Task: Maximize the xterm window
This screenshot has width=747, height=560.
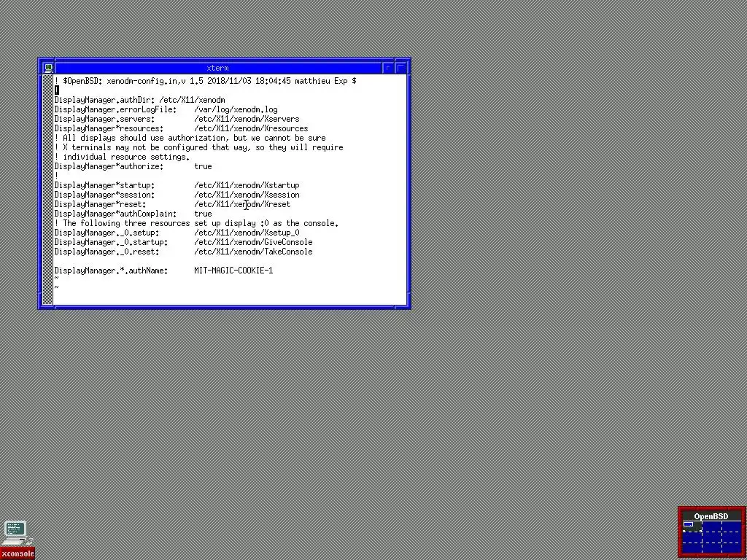Action: (x=400, y=68)
